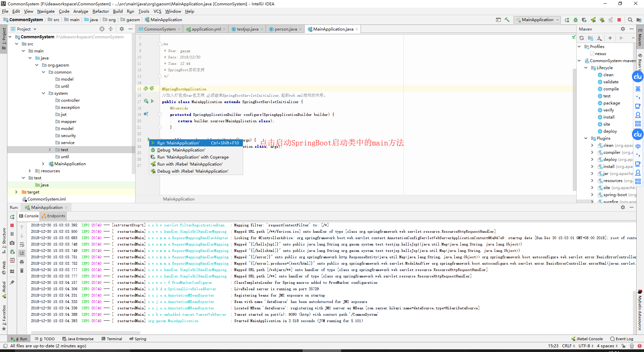Image resolution: width=644 pixels, height=352 pixels.
Task: Click Dump Threads camera icon
Action: [x=12, y=243]
